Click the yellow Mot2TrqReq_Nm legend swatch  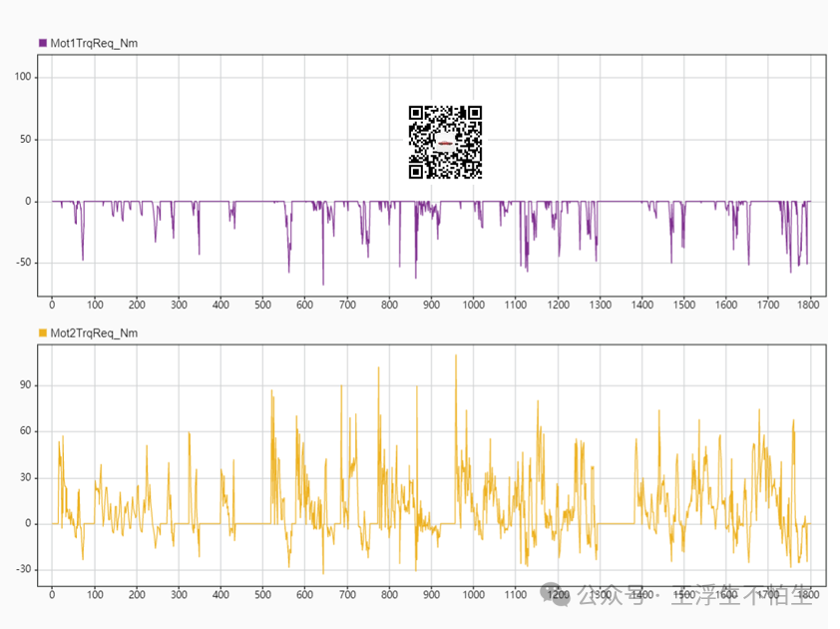click(x=43, y=333)
